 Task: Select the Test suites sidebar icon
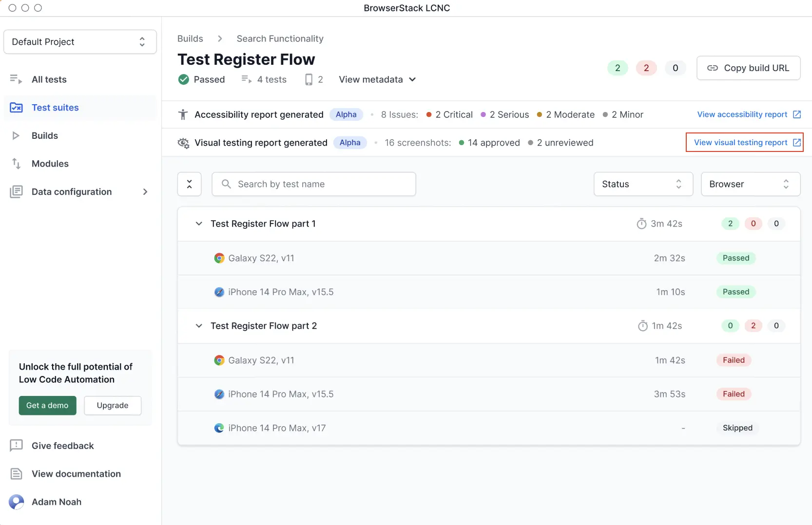tap(17, 107)
